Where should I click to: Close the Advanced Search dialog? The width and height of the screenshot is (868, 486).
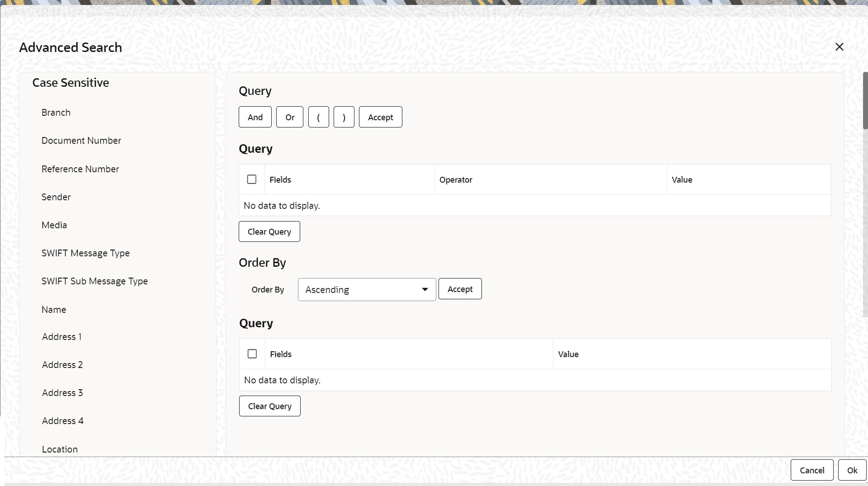(x=840, y=47)
